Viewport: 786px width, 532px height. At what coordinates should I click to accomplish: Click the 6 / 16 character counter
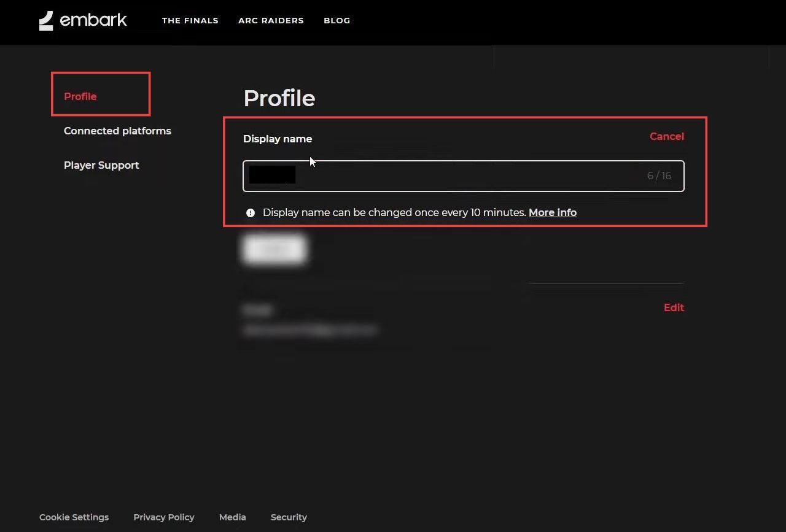(x=659, y=176)
